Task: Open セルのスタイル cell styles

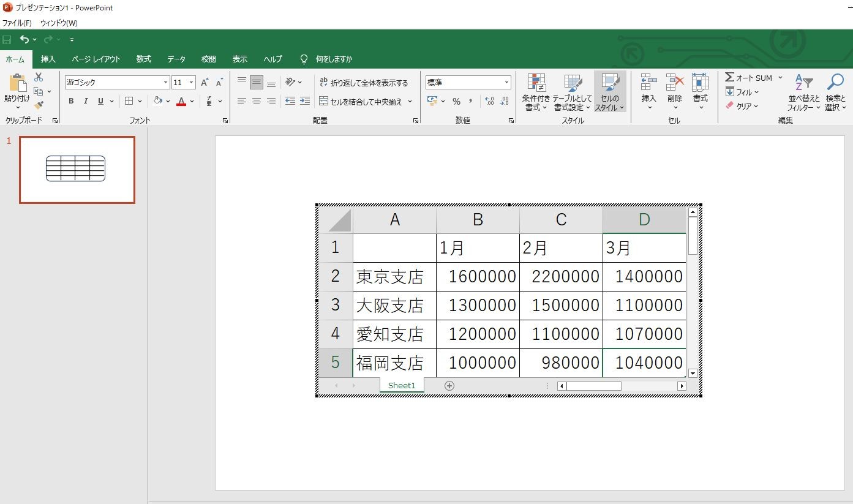Action: [x=610, y=92]
